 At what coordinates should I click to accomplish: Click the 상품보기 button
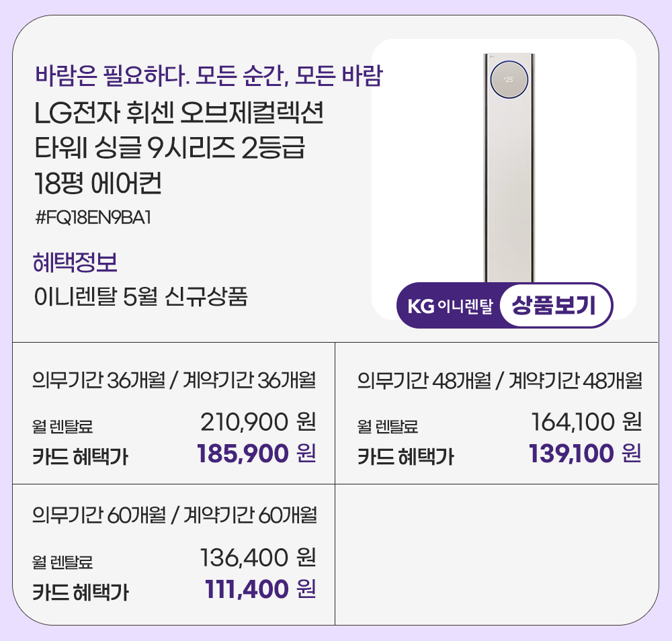coord(554,306)
